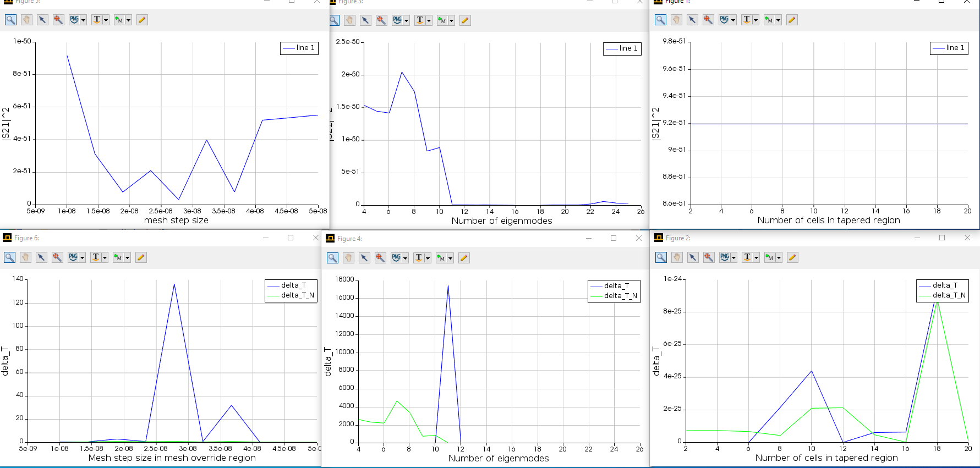Click the PNG export icon in Figure 4
Viewport: 980px width, 468px height.
(396, 258)
